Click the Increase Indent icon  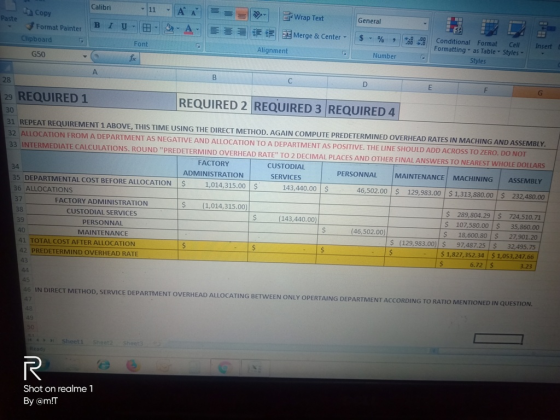pyautogui.click(x=270, y=34)
